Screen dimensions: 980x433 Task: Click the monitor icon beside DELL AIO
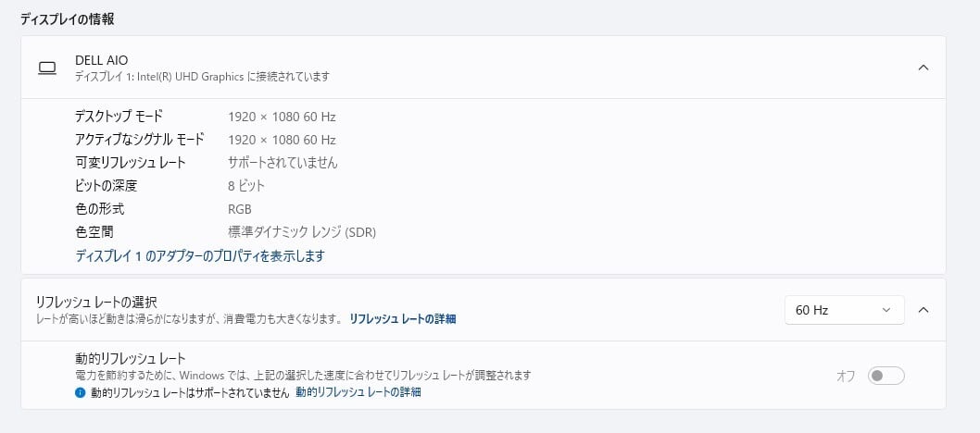pos(46,68)
